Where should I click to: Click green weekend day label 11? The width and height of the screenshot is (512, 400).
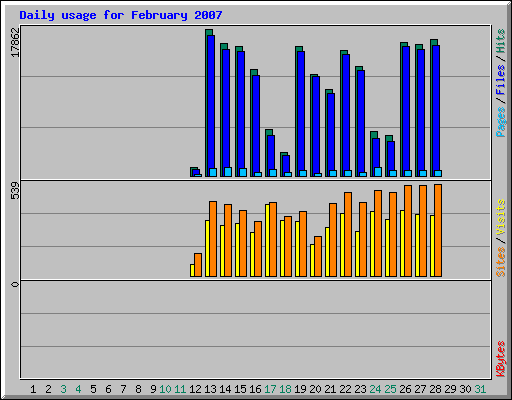pyautogui.click(x=180, y=389)
